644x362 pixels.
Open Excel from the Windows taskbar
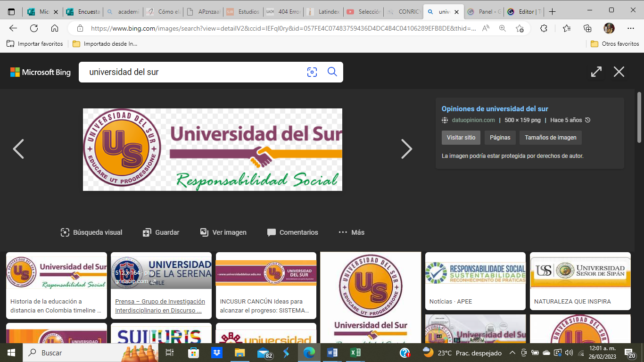[x=355, y=353]
